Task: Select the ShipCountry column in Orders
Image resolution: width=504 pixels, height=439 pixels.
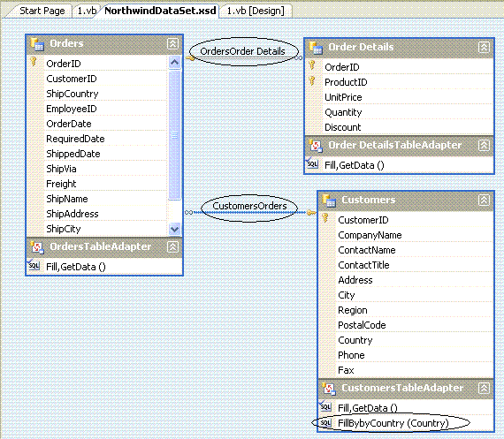Action: (73, 94)
